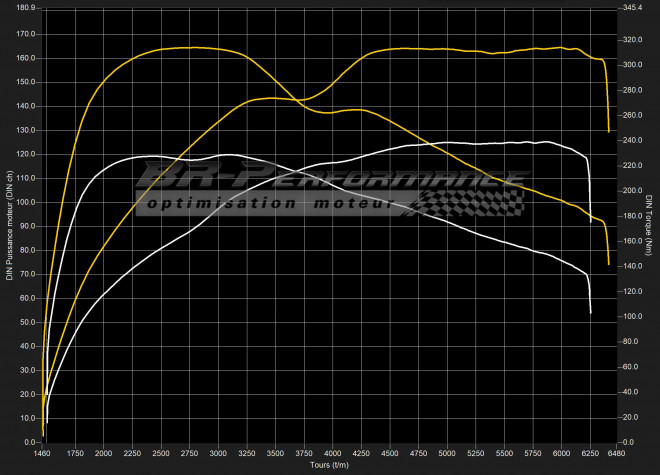
Task: Click the 280.0 label on the torque axis
Action: click(x=632, y=90)
